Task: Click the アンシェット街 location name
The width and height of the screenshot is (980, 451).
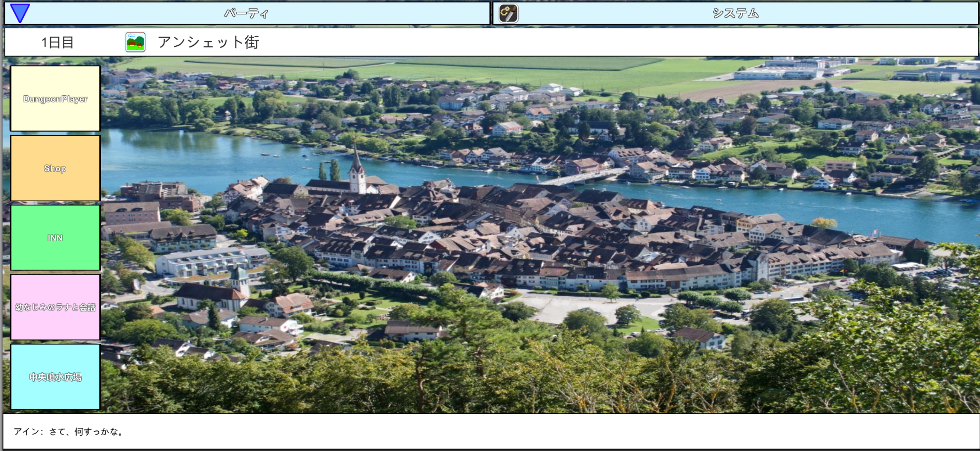Action: point(208,42)
